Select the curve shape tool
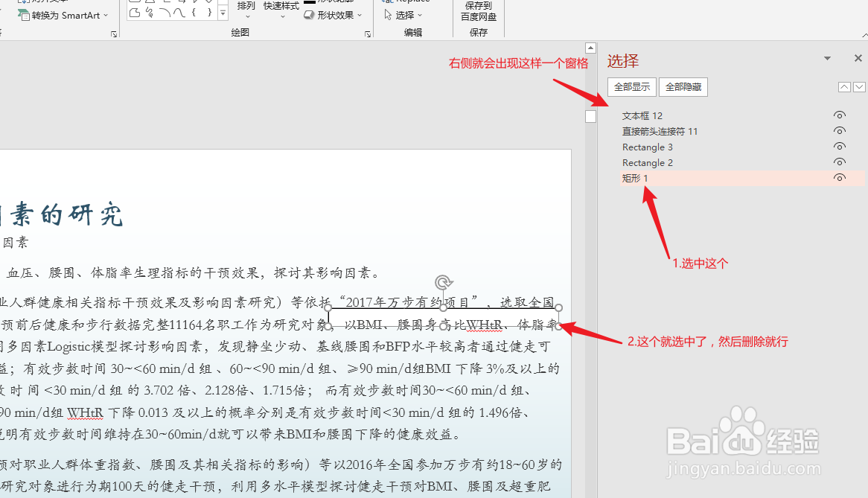868x498 pixels. [179, 12]
